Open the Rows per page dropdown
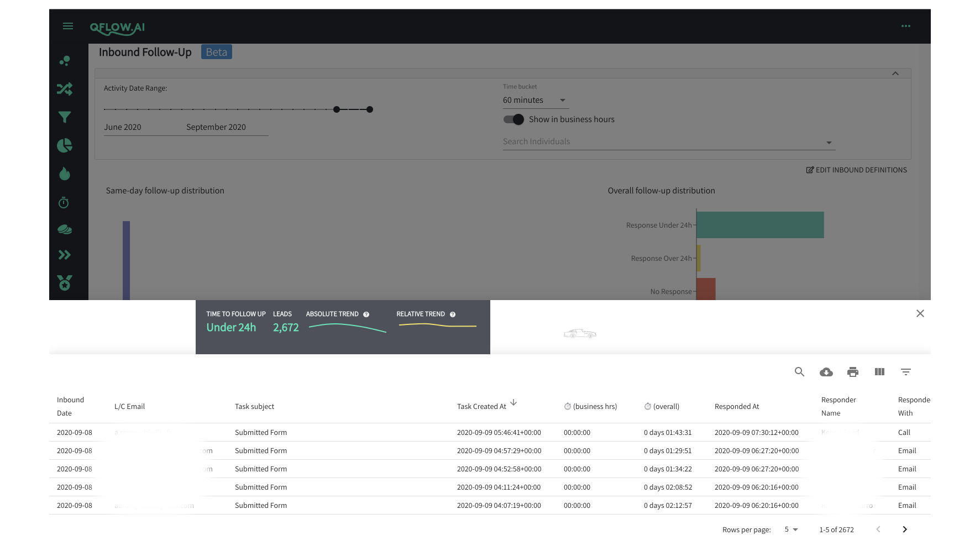 click(x=791, y=529)
